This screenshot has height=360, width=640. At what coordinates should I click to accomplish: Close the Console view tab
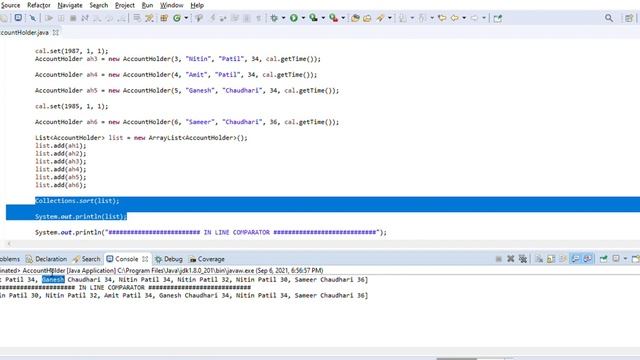tap(145, 259)
